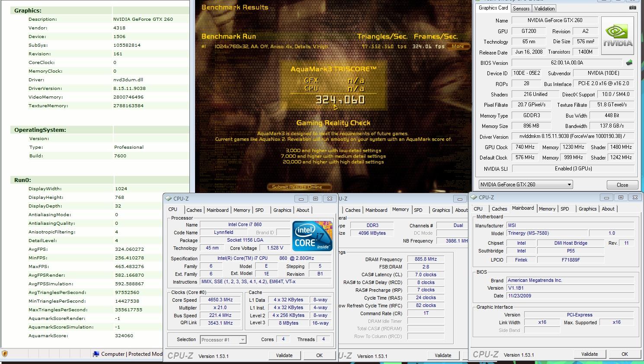Click Validate in middle CPU-Z DRAM timings window

(443, 355)
